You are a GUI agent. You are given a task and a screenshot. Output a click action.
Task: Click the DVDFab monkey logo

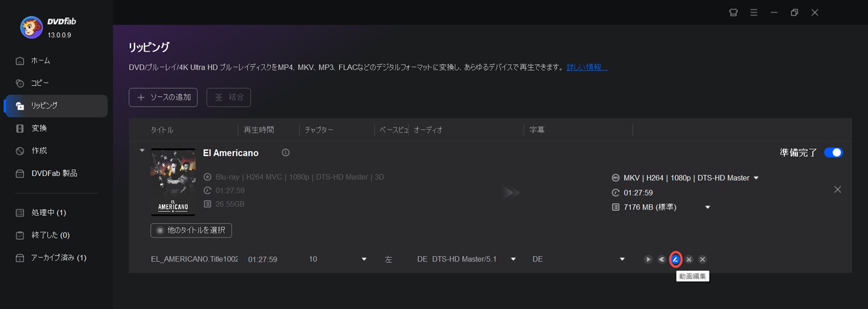click(31, 27)
